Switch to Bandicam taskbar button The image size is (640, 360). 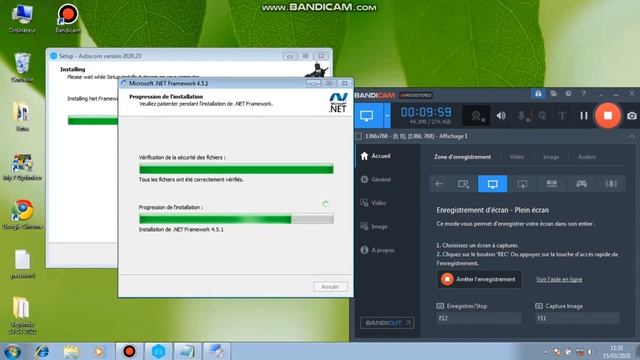click(129, 351)
